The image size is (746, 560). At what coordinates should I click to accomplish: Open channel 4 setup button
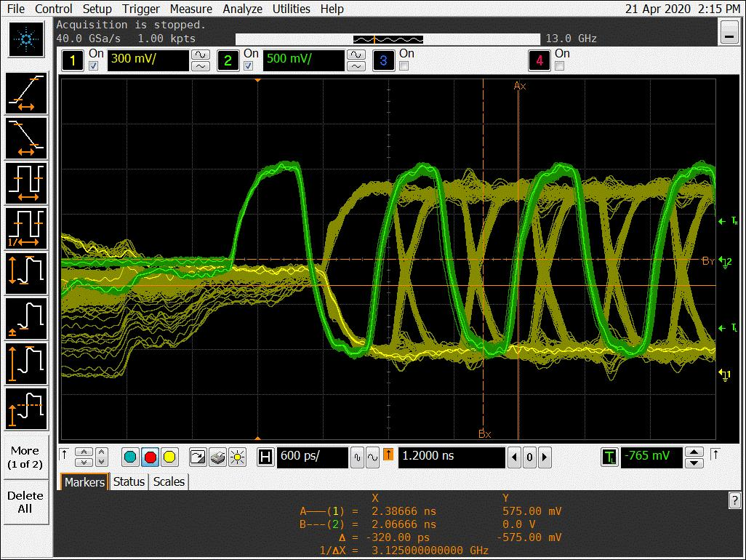click(x=539, y=60)
